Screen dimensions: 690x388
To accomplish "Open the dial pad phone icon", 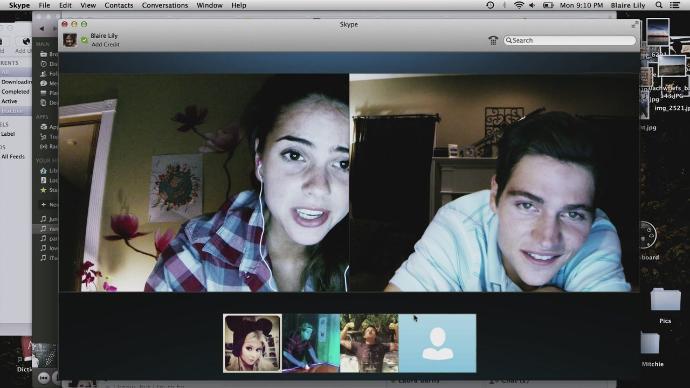I will 493,40.
